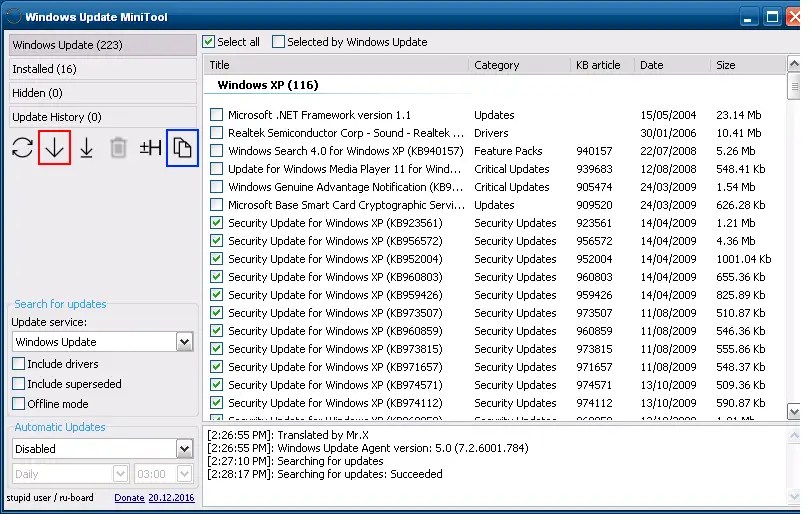Click the 'Searching for updates: Succeeded' log line
Screen dimensions: 812x514
325,474
